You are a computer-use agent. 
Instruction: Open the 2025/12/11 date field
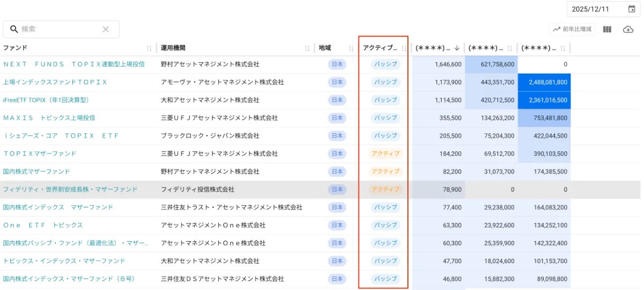(597, 9)
